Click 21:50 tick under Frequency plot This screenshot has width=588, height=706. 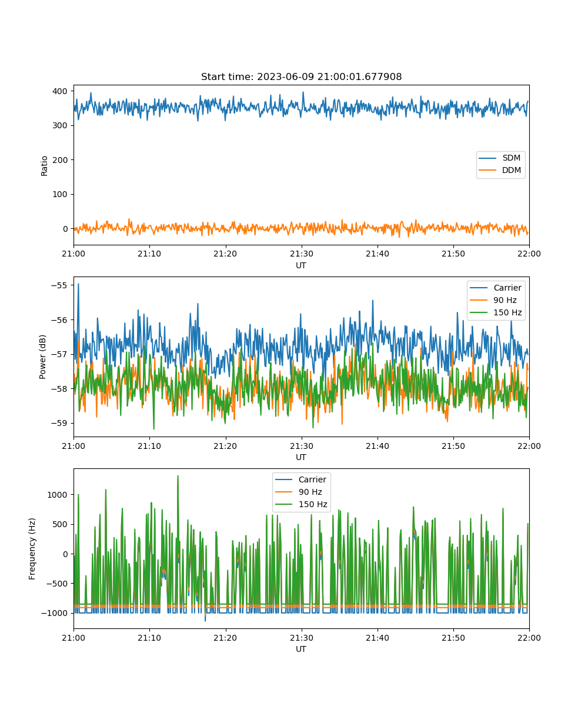click(453, 637)
